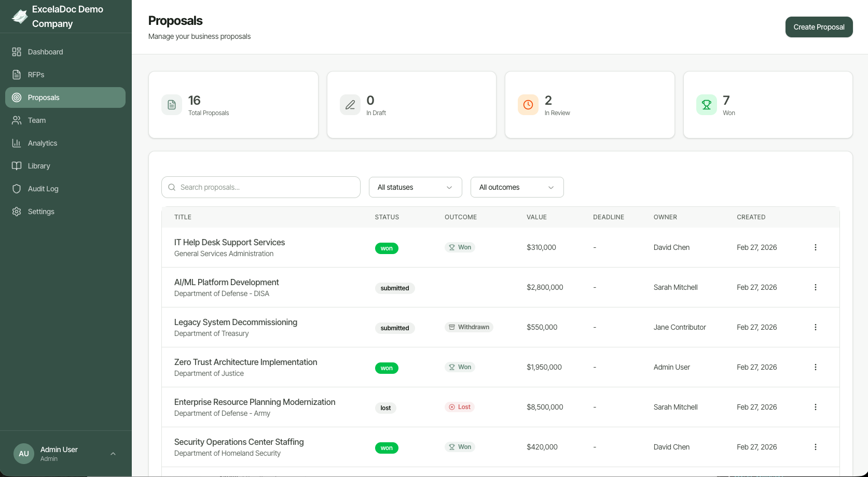Click submitted status badge on AI/ML Platform row
The width and height of the screenshot is (868, 477).
point(395,288)
